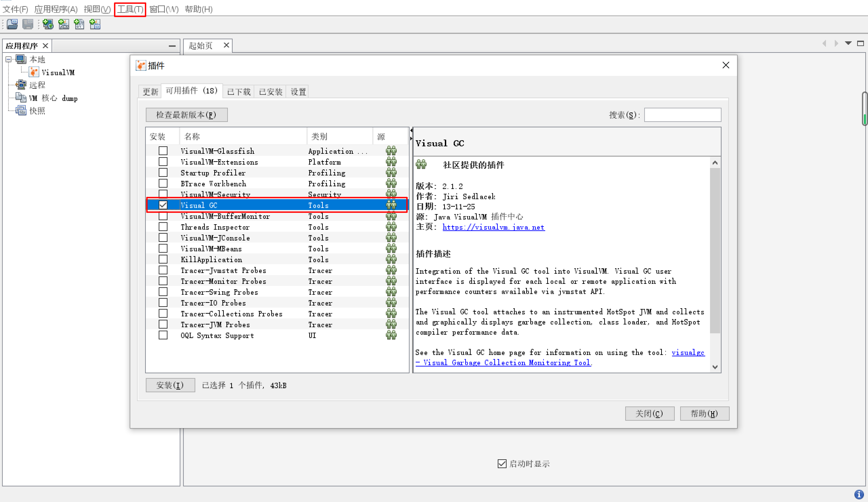Click the VM 核心 dump files icon
Image resolution: width=868 pixels, height=502 pixels.
pos(21,98)
